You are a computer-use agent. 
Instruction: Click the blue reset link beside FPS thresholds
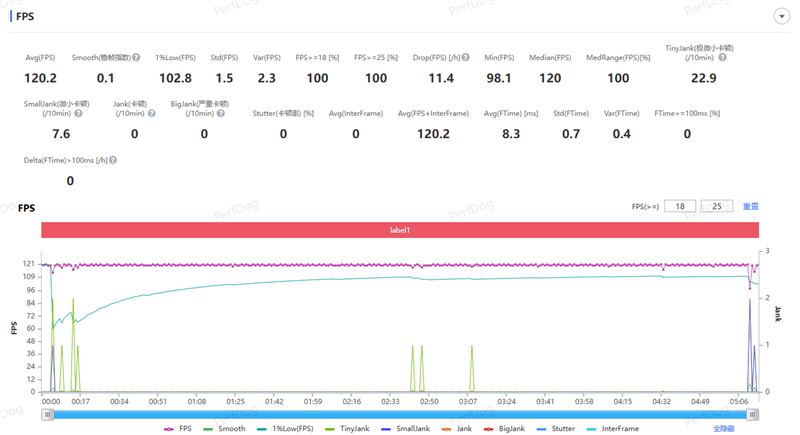pos(750,206)
